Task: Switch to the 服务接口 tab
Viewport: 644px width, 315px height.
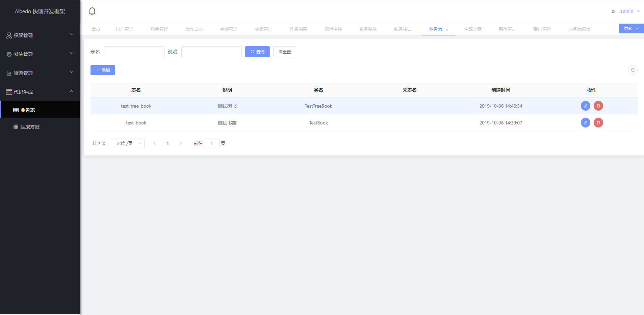Action: 403,29
